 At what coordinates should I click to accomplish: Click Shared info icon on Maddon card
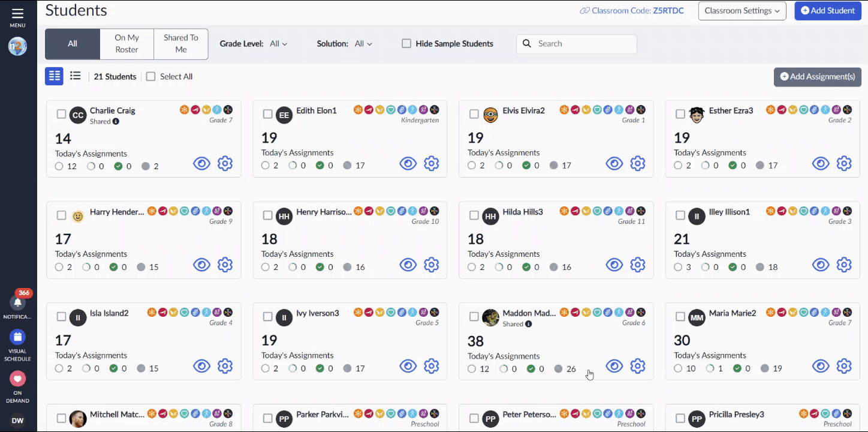click(x=528, y=324)
